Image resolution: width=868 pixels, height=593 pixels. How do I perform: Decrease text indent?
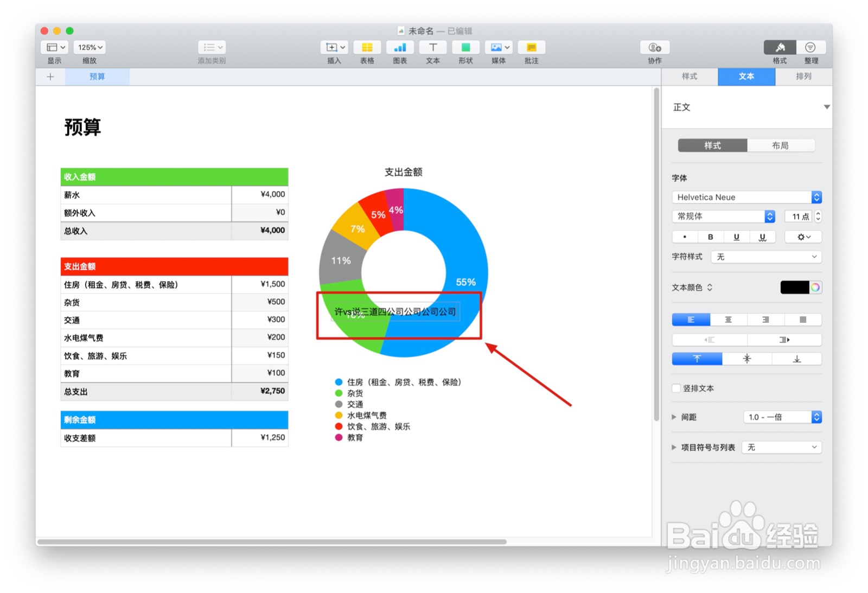(710, 340)
